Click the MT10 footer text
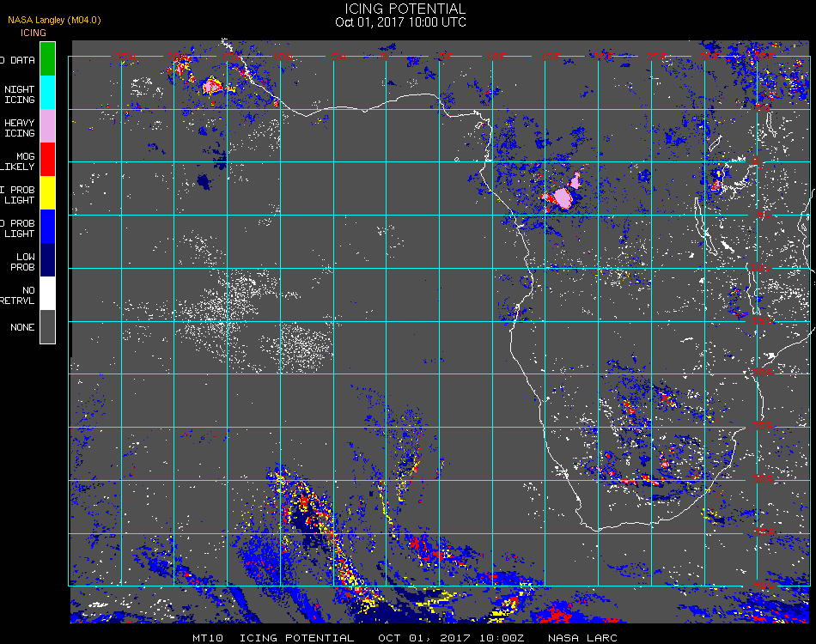Image resolution: width=816 pixels, height=644 pixels. click(208, 638)
